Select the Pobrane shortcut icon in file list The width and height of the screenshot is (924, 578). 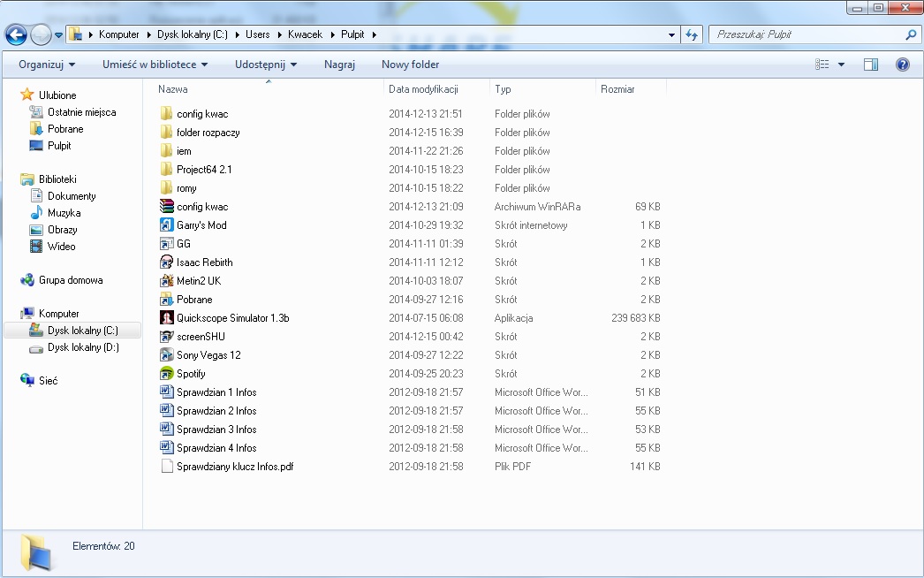(x=167, y=299)
